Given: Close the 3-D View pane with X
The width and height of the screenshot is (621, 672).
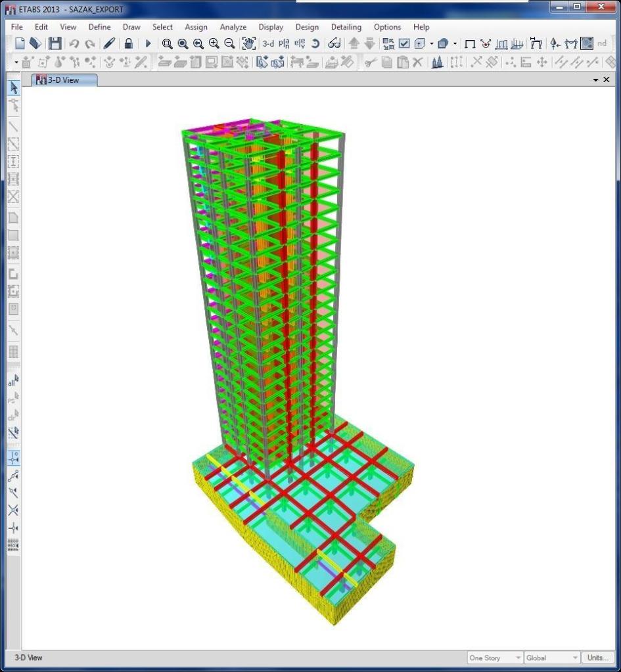Looking at the screenshot, I should pyautogui.click(x=606, y=79).
